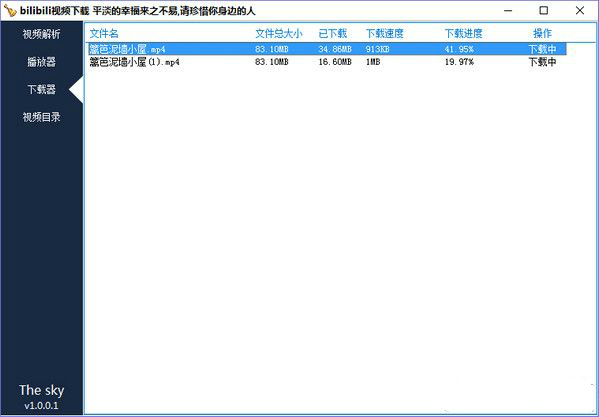This screenshot has height=417, width=599.
Task: Click 下载中 status in the 41.95% row
Action: (x=542, y=49)
